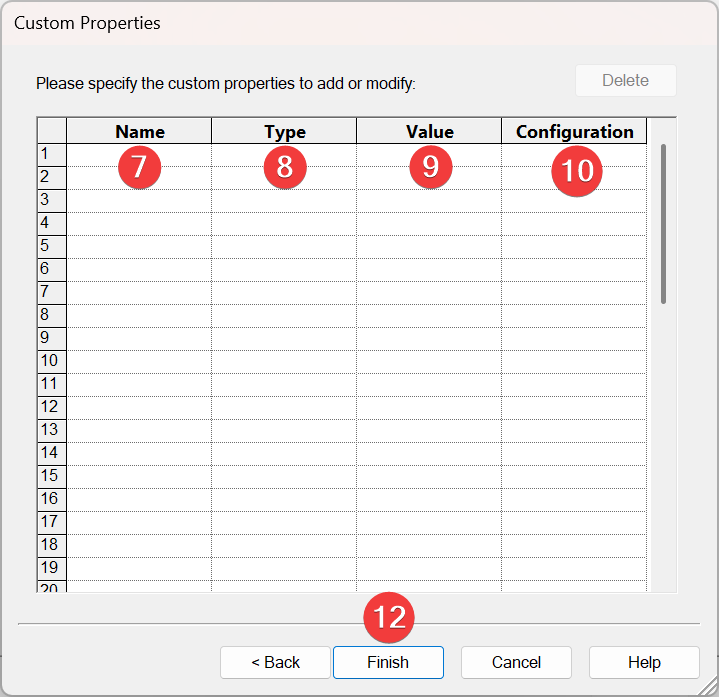Click the Type cell in row 3
Screen dimensions: 719x697
coord(284,201)
